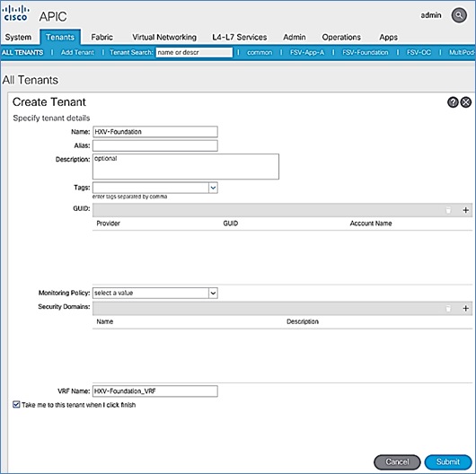The height and width of the screenshot is (474, 476).
Task: Click Security Domains Description column header
Action: pyautogui.click(x=303, y=321)
